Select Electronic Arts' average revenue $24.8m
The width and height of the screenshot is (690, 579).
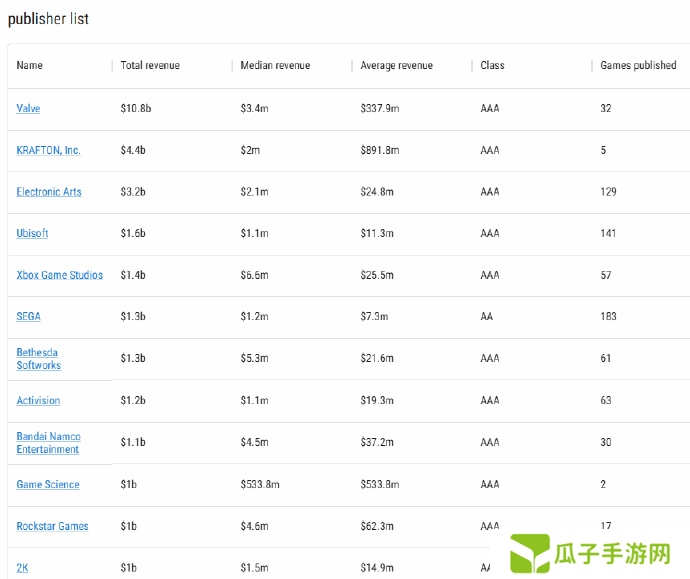[x=377, y=192]
